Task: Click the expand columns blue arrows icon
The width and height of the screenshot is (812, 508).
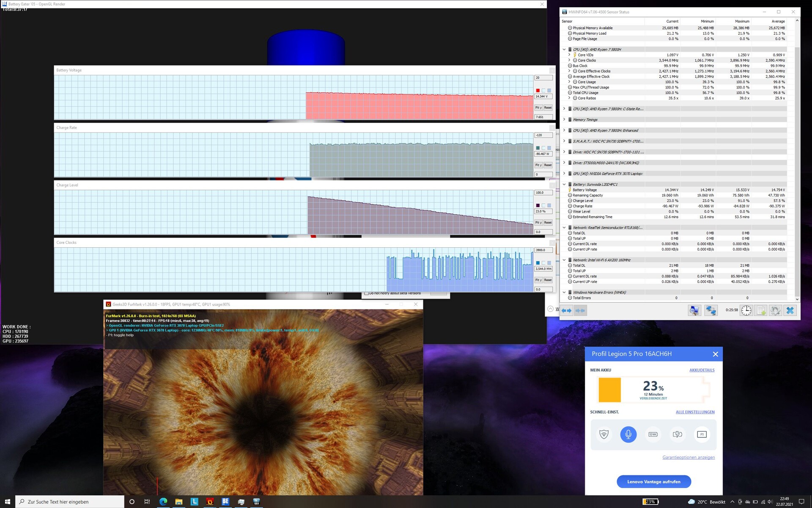Action: pos(566,310)
